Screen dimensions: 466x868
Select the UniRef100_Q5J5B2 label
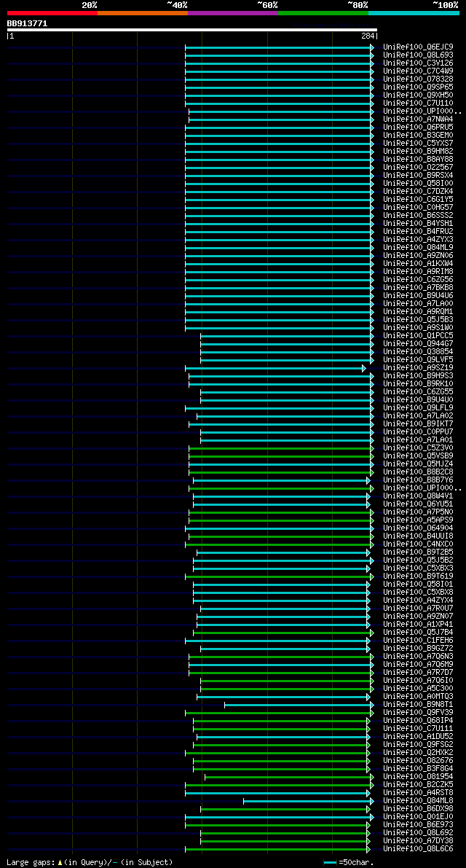(x=418, y=560)
